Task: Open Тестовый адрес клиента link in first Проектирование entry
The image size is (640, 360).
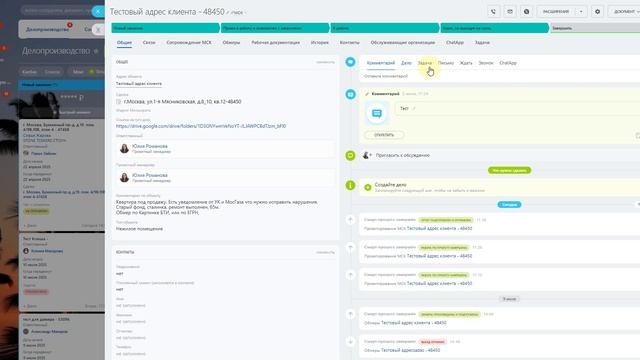Action: (x=440, y=229)
